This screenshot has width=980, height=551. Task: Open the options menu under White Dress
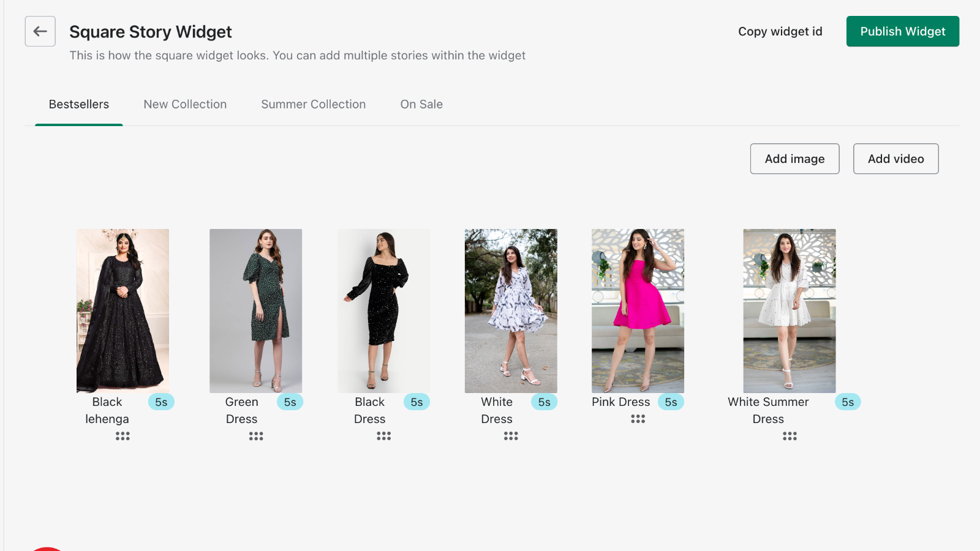511,436
